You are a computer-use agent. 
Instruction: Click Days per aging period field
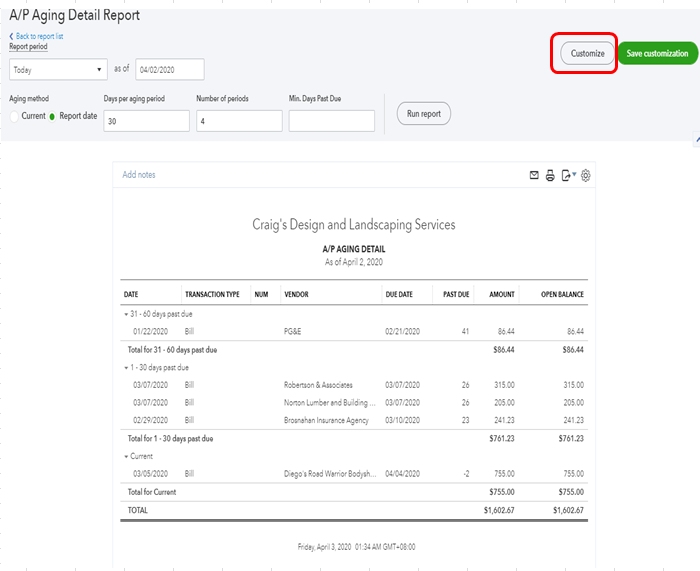point(146,120)
